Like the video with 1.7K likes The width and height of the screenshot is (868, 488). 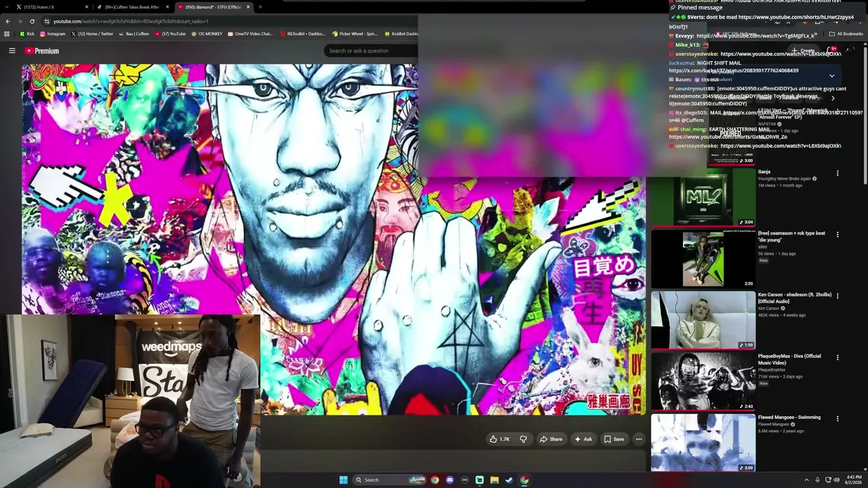pos(499,439)
